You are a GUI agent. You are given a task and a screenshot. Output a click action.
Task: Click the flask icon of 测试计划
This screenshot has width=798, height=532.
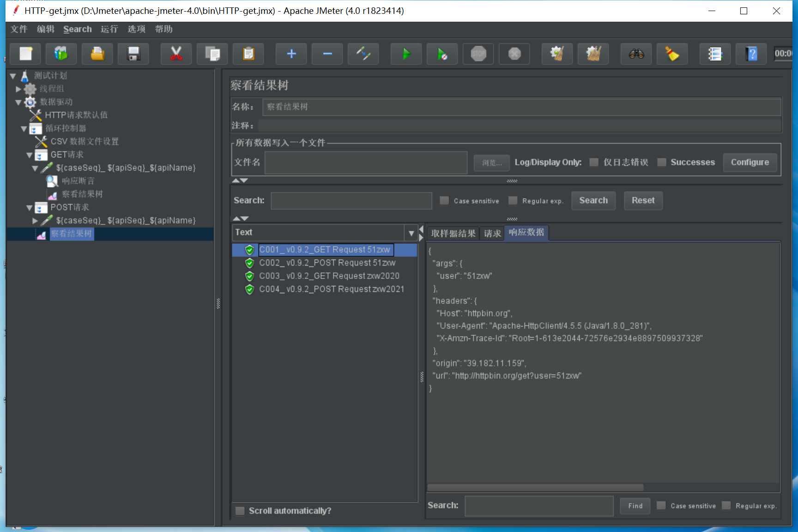coord(25,76)
